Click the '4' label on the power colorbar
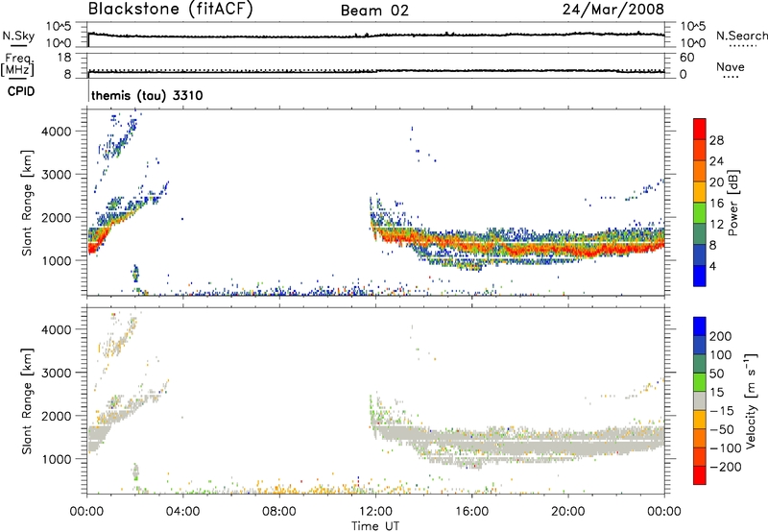768x532 pixels. [712, 266]
